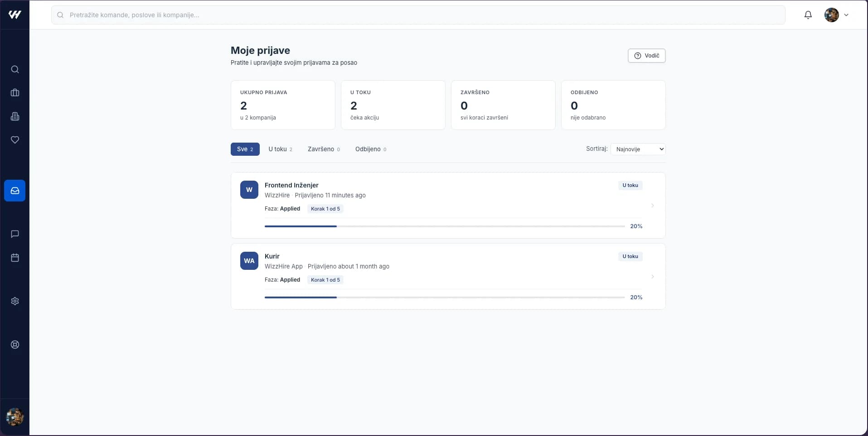The image size is (868, 436).
Task: Open the messages chat sidebar icon
Action: (x=15, y=234)
